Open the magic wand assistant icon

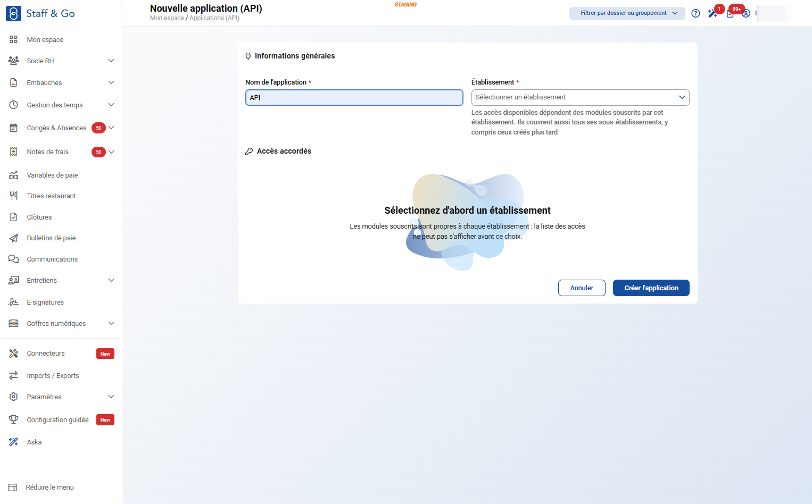712,13
